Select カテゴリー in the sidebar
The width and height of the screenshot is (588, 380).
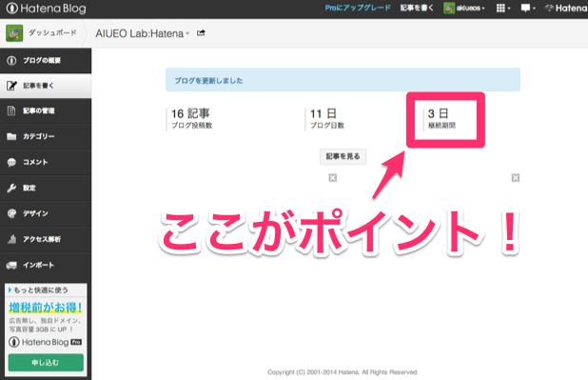point(46,137)
